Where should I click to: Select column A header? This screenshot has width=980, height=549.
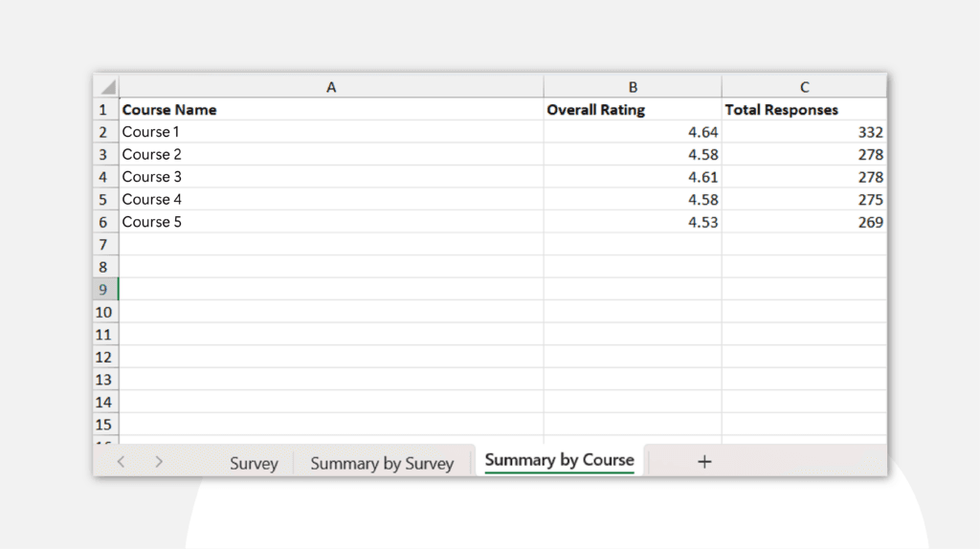tap(331, 87)
